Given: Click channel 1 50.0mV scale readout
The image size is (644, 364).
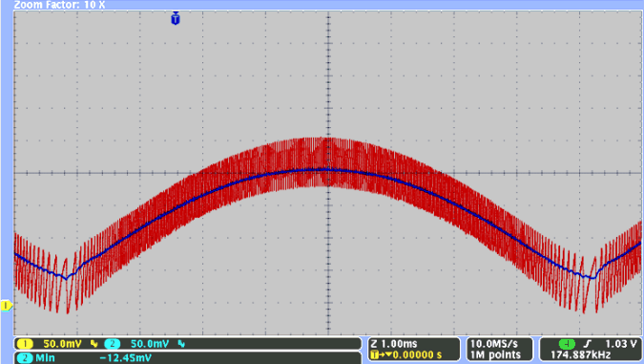Looking at the screenshot, I should 62,344.
